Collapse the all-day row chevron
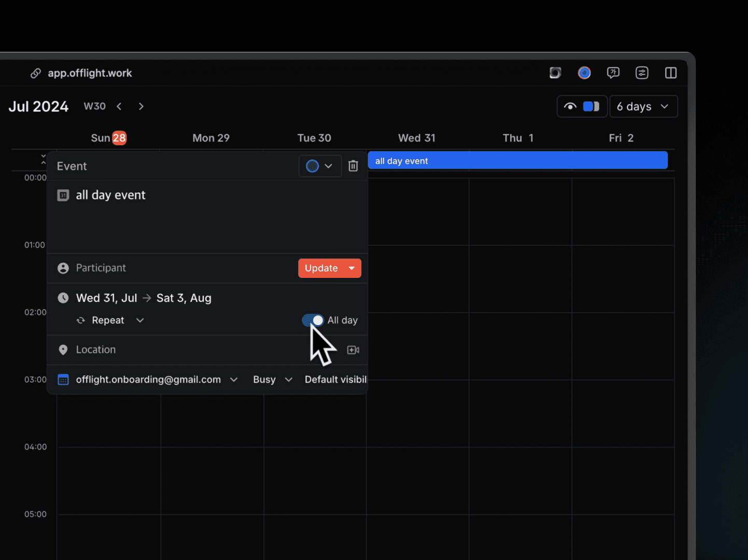748x560 pixels. (44, 160)
